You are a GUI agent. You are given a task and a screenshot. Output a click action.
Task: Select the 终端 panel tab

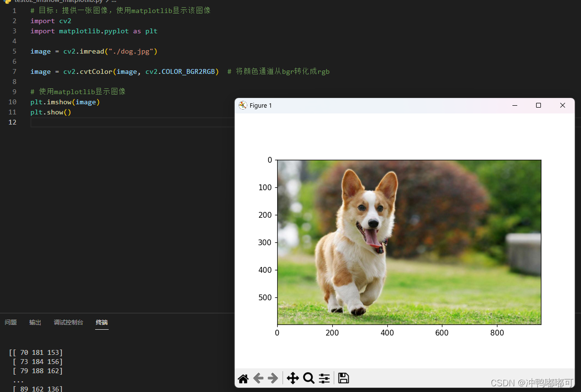pyautogui.click(x=102, y=322)
